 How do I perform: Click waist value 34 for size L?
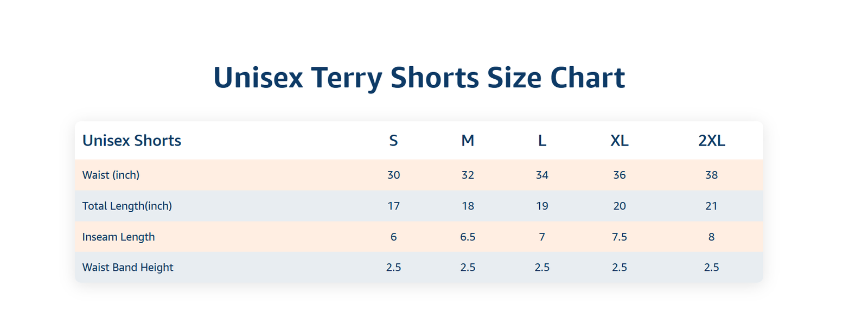coord(542,175)
